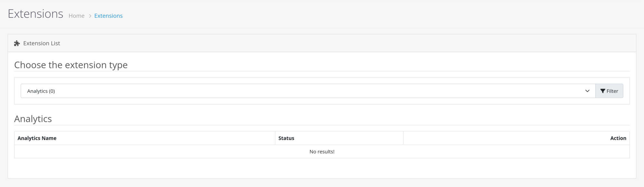
Task: Click the Action column header
Action: [619, 138]
